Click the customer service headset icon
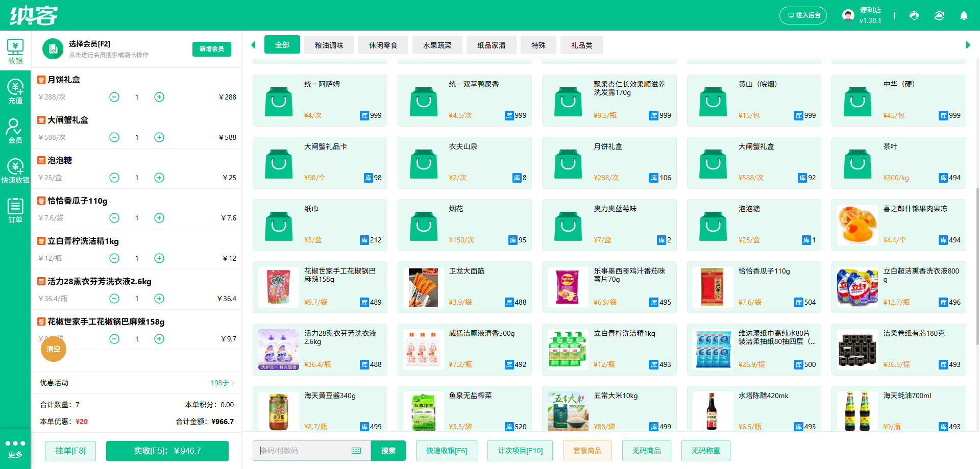This screenshot has width=980, height=469. coord(914,15)
